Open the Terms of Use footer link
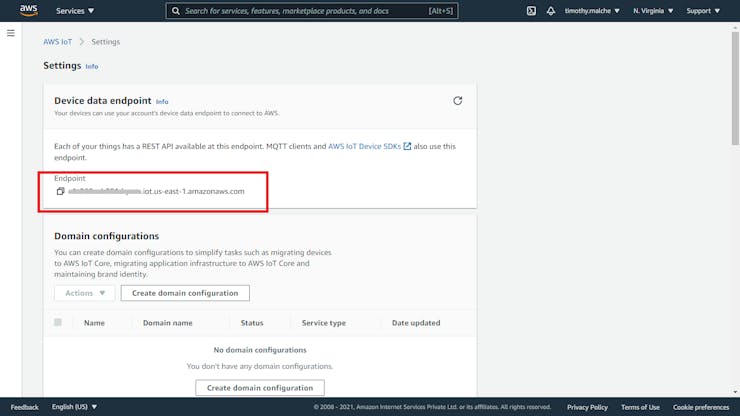740x416 pixels. point(640,407)
